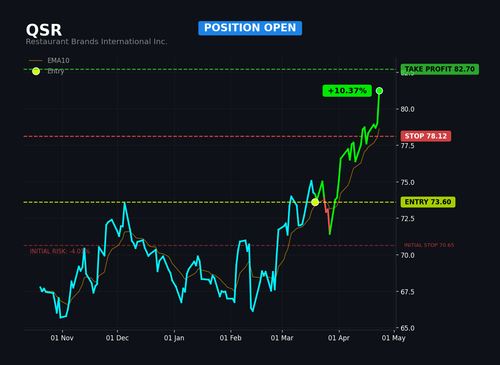Click the 67.5 price axis label
500x365 pixels.
(x=407, y=292)
